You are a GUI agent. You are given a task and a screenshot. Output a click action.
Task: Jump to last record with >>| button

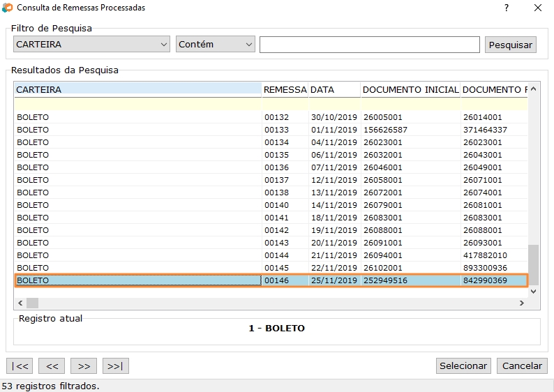pos(115,365)
